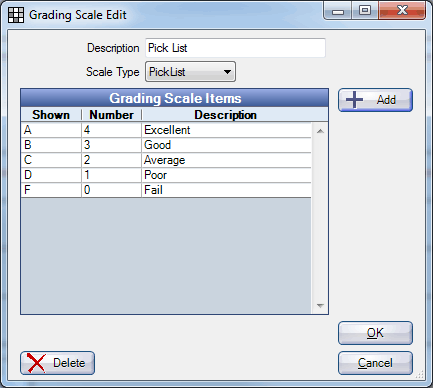
Task: Select the Number cell with value 0
Action: (111, 190)
